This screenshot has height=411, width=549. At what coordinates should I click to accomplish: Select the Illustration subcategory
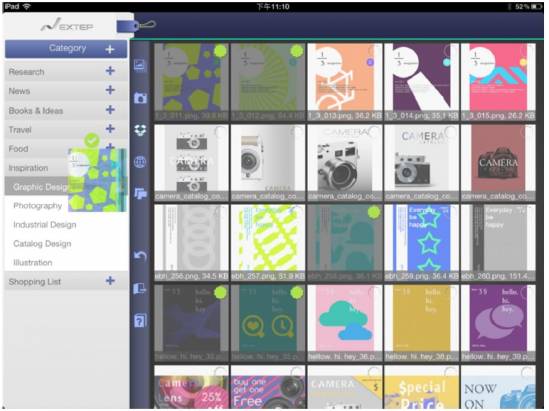(x=33, y=263)
